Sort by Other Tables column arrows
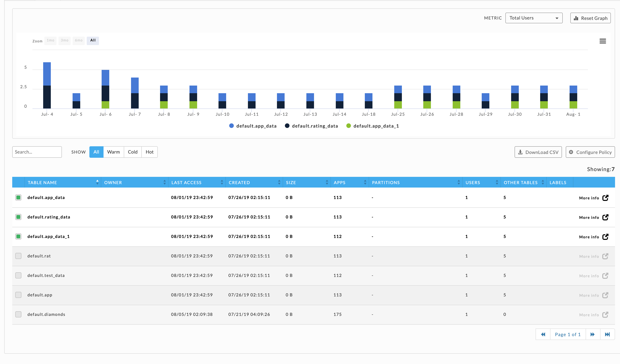Screen dimensions: 620x364 tap(543, 182)
